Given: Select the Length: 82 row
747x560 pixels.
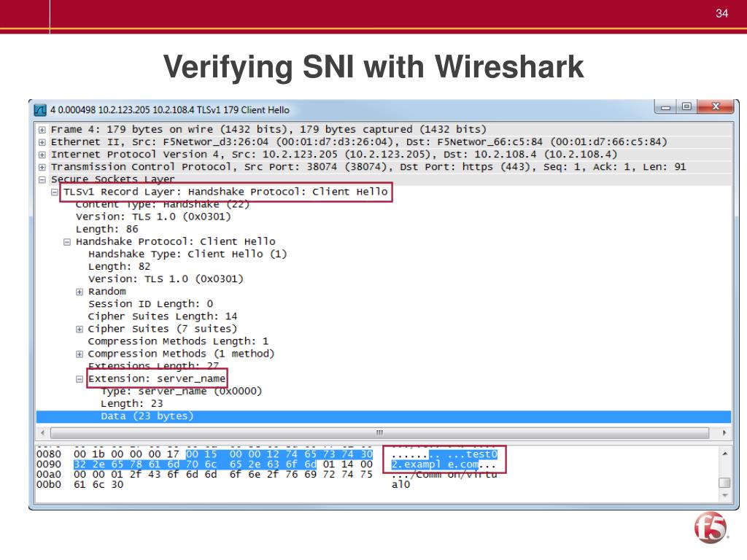Looking at the screenshot, I should (x=119, y=267).
